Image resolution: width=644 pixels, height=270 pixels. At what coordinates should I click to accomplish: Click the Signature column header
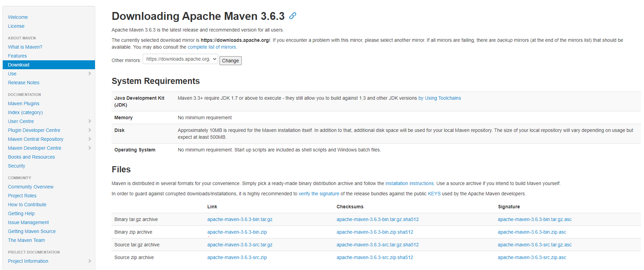coord(509,207)
